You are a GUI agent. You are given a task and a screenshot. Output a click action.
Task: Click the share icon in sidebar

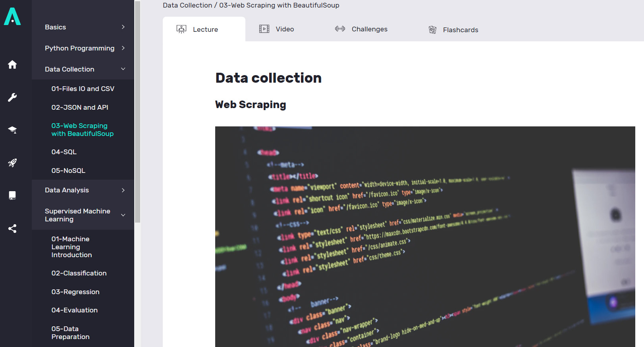pyautogui.click(x=12, y=229)
